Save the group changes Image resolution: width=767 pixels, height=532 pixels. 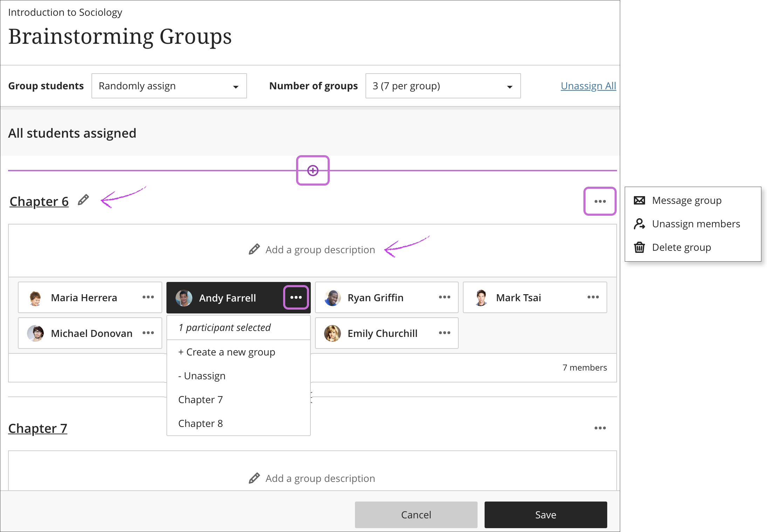click(545, 514)
